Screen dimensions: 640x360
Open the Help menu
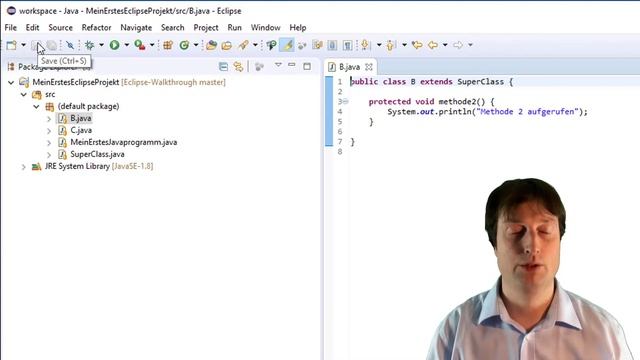tap(298, 27)
